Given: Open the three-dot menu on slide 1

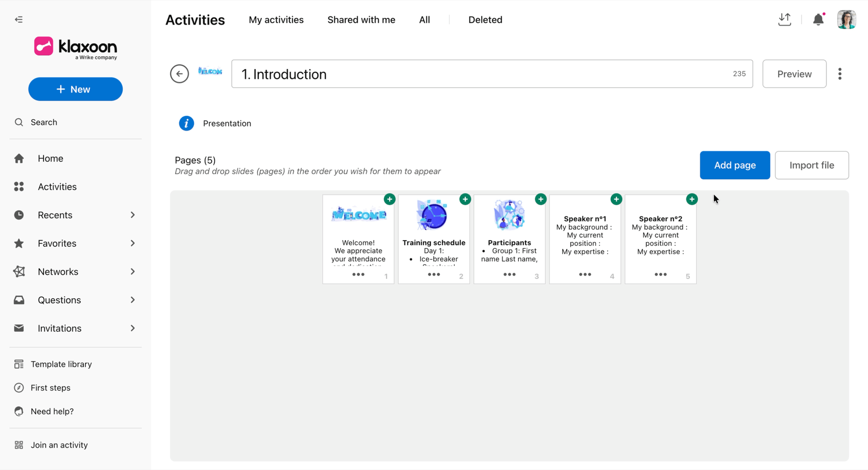Looking at the screenshot, I should [358, 275].
